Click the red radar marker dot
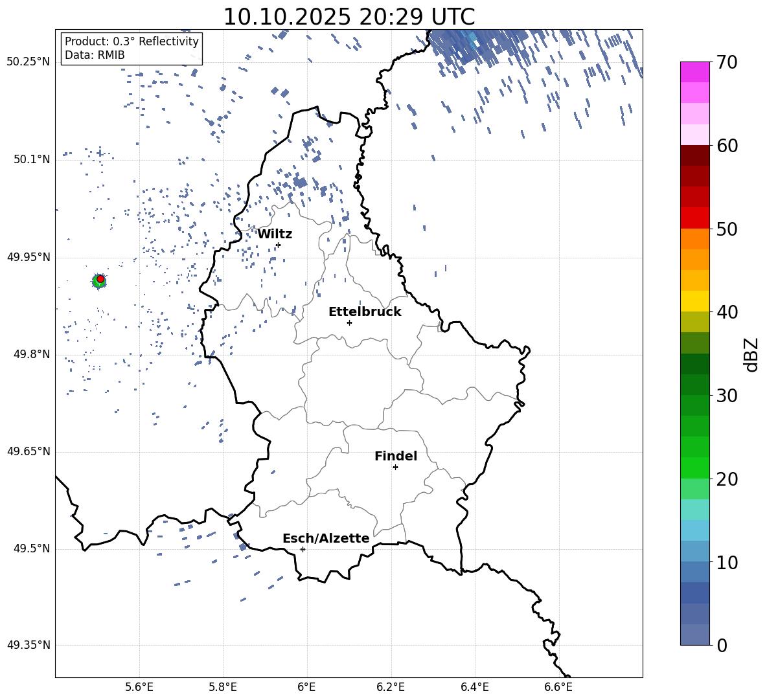 click(100, 279)
